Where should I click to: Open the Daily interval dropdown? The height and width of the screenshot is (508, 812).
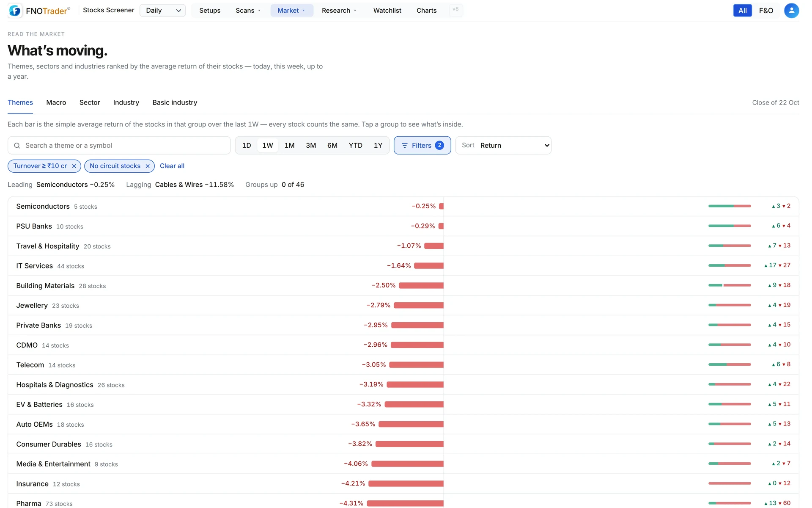tap(163, 11)
